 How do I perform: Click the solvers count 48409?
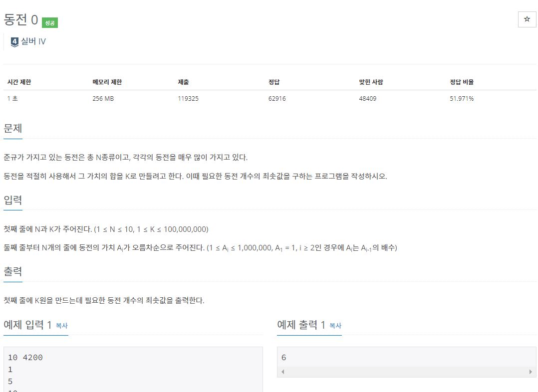pyautogui.click(x=367, y=98)
